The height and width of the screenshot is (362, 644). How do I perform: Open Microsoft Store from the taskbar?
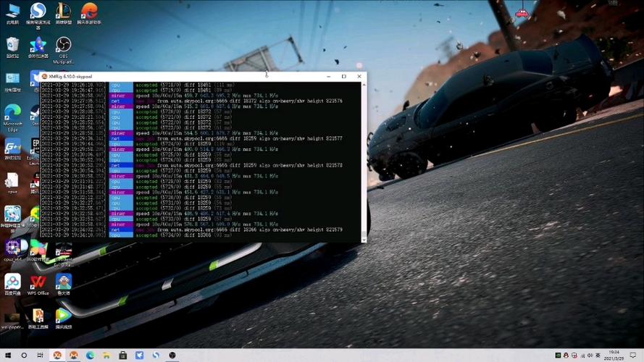123,355
